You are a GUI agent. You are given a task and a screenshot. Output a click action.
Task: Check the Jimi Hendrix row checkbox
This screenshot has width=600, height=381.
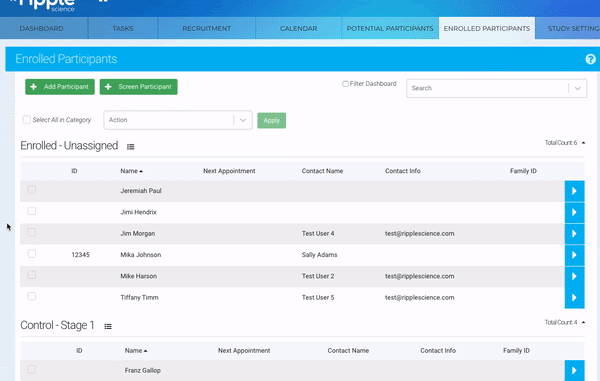pyautogui.click(x=32, y=211)
